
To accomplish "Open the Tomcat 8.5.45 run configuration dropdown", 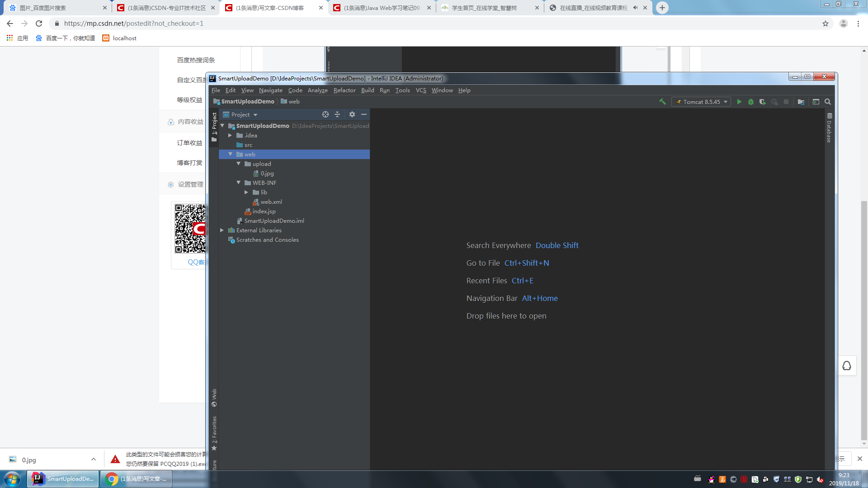I will point(701,102).
